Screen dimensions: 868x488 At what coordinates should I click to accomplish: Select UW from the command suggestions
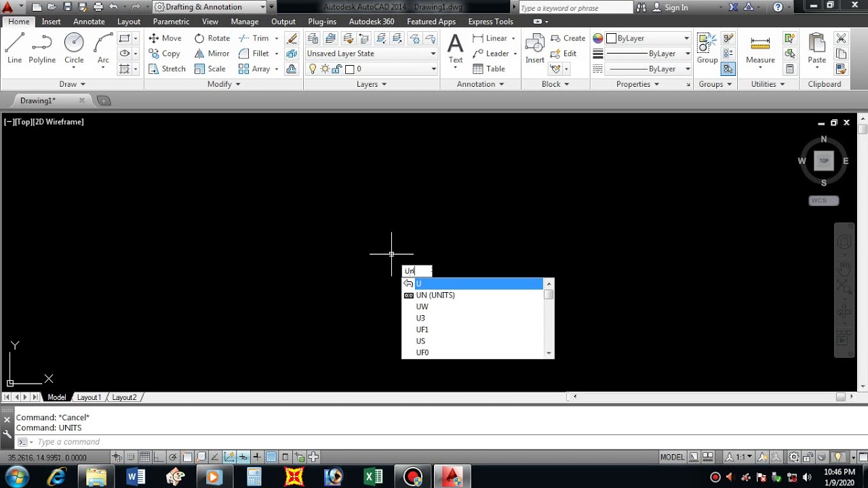tap(473, 306)
